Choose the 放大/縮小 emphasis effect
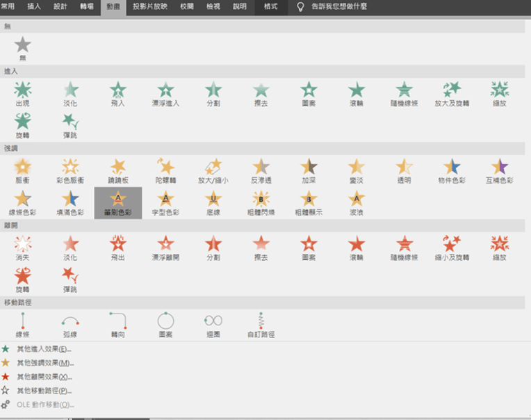This screenshot has height=420, width=531. pyautogui.click(x=213, y=171)
